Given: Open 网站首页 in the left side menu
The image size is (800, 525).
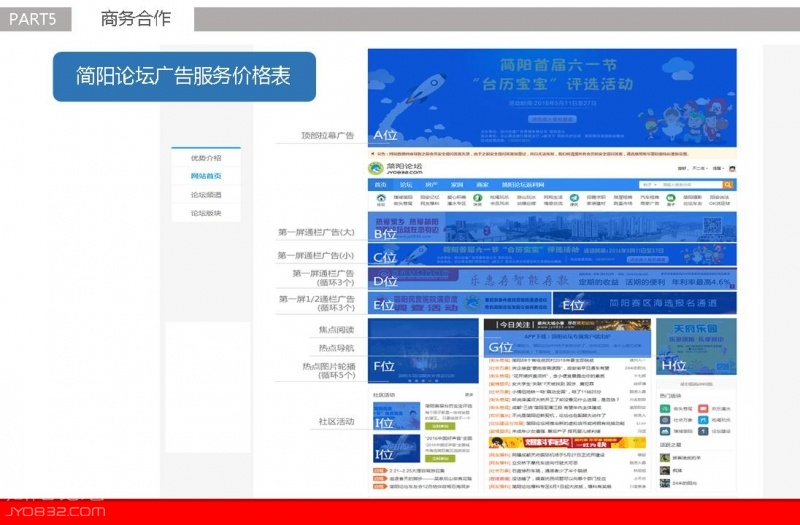Looking at the screenshot, I should [206, 176].
